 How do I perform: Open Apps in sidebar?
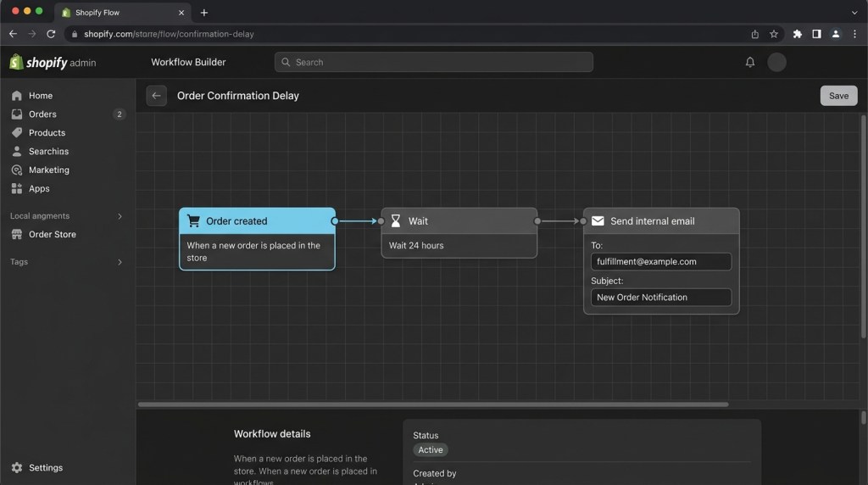click(x=39, y=188)
